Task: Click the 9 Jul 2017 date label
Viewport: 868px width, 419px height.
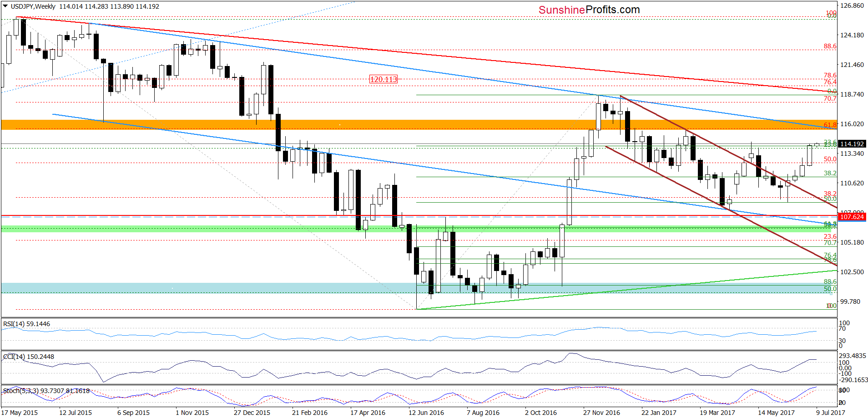Action: click(x=831, y=413)
